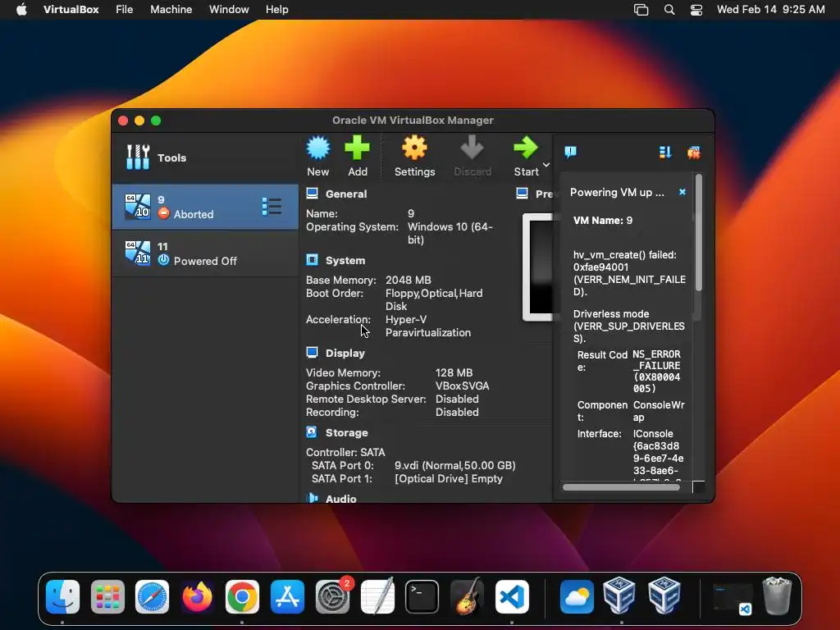Screen dimensions: 840x630
Task: Click the System section header
Action: coord(345,260)
